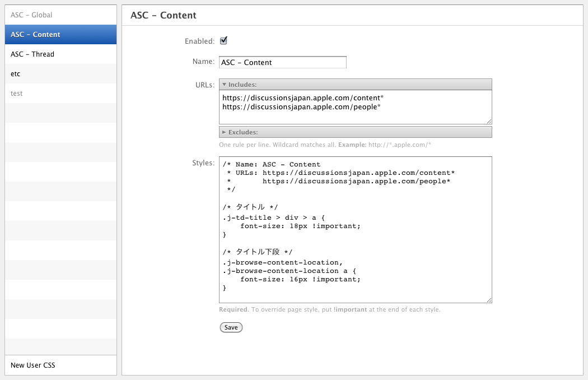Screen dimensions: 588x380
Task: Select the disabled test stylesheet
Action: [x=17, y=94]
